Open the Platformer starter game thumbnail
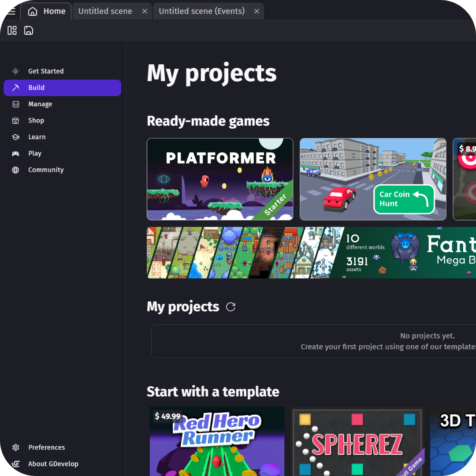The image size is (476, 476). coord(220,179)
